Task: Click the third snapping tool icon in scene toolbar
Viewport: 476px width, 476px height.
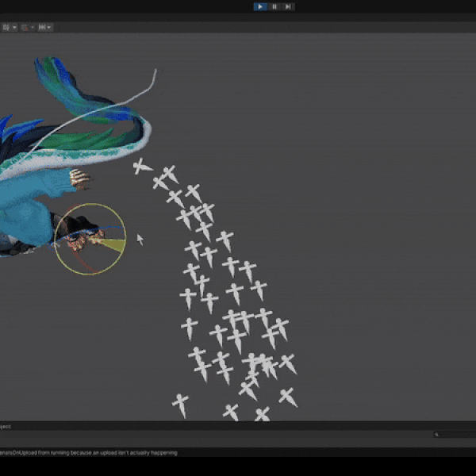Action: click(42, 27)
